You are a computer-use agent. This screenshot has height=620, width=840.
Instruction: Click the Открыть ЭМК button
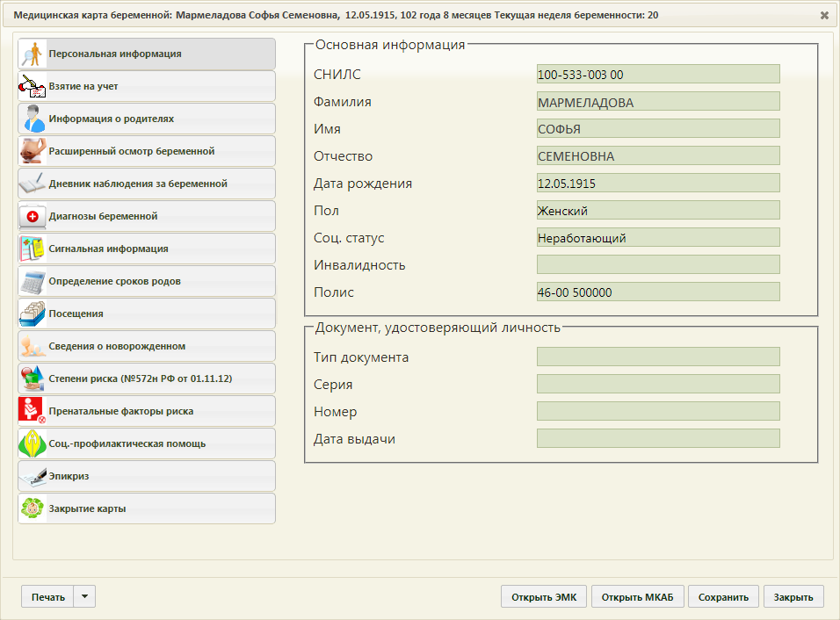click(x=544, y=597)
